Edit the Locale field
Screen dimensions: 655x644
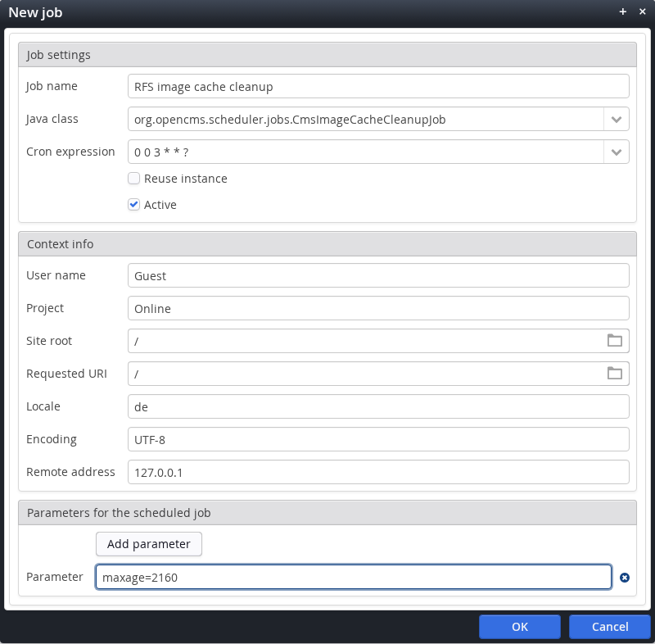(x=378, y=406)
